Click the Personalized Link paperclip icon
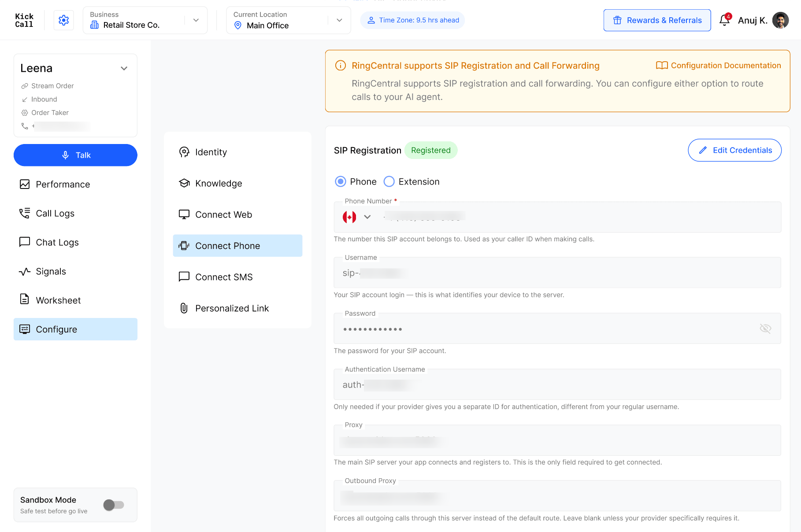 [184, 308]
